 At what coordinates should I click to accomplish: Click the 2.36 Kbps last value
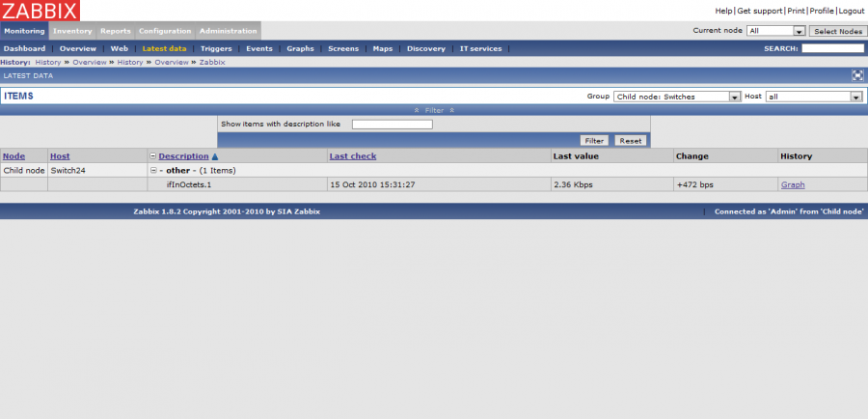click(x=573, y=184)
